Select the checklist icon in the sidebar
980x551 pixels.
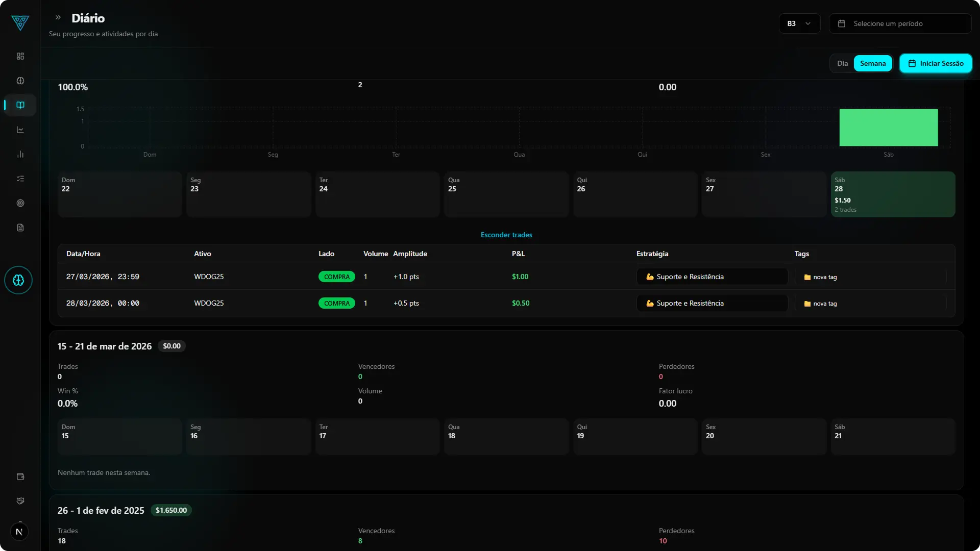click(x=20, y=178)
